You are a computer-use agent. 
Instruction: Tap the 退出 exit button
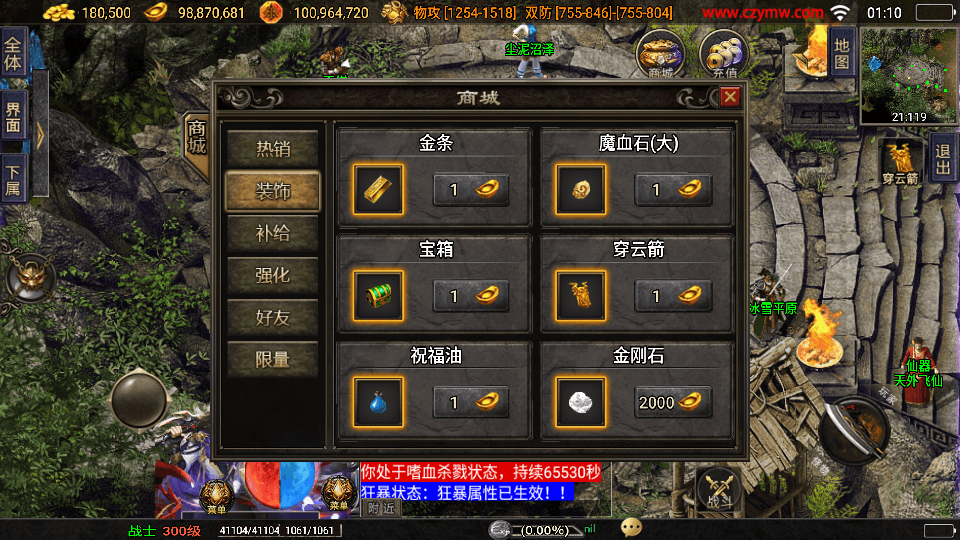(943, 159)
